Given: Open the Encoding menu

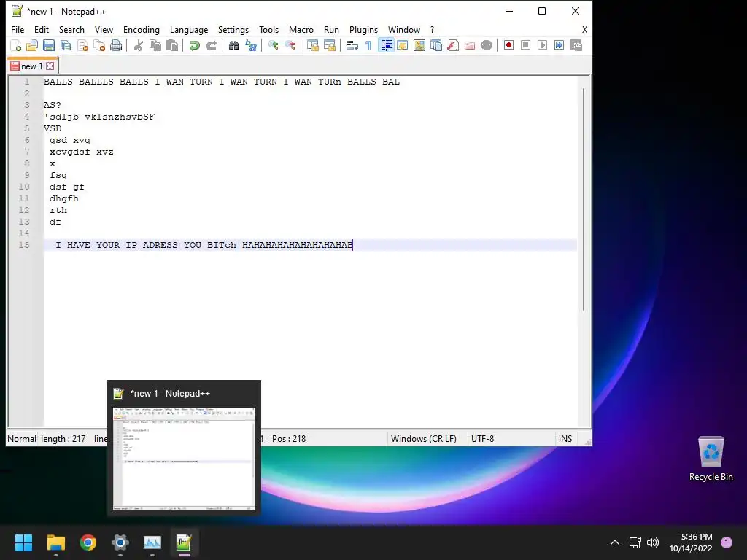Looking at the screenshot, I should (141, 29).
